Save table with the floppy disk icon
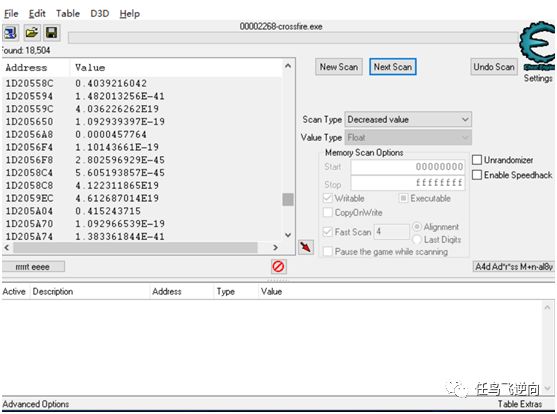The height and width of the screenshot is (414, 557). coord(52,33)
